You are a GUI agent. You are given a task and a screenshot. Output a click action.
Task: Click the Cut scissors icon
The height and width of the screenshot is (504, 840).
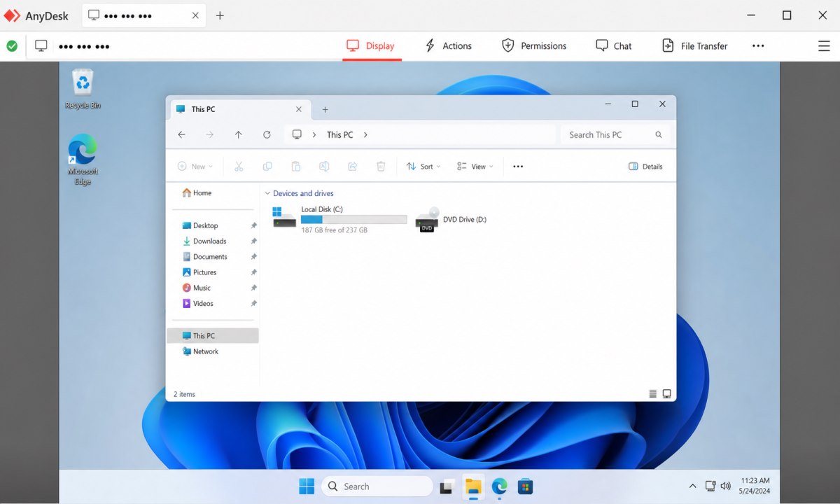(x=239, y=167)
